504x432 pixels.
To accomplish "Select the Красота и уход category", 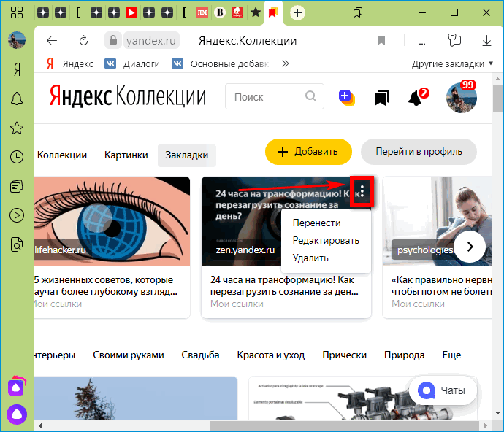I will [271, 355].
